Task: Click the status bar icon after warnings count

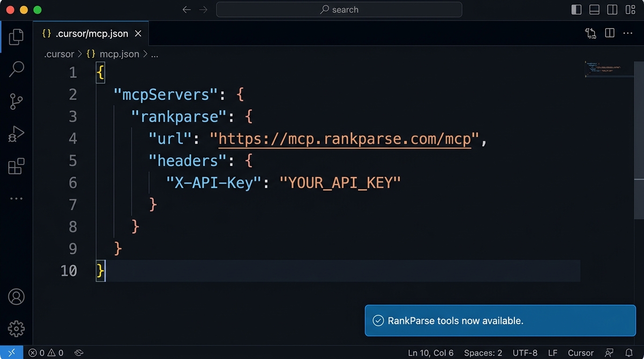Action: coord(79,353)
